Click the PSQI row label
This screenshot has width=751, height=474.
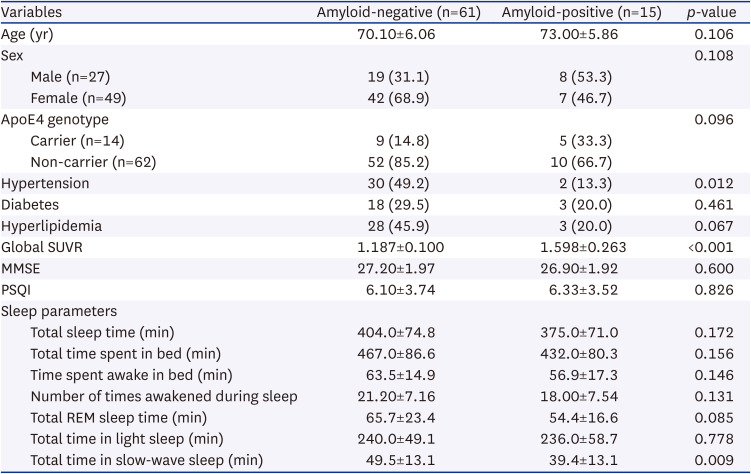pyautogui.click(x=18, y=289)
